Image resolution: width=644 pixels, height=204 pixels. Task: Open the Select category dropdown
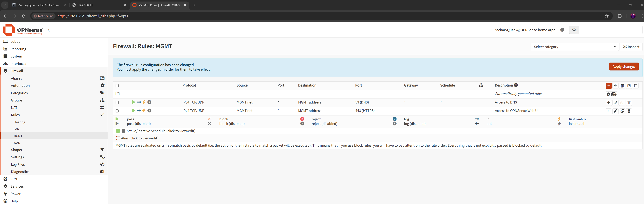tap(574, 47)
